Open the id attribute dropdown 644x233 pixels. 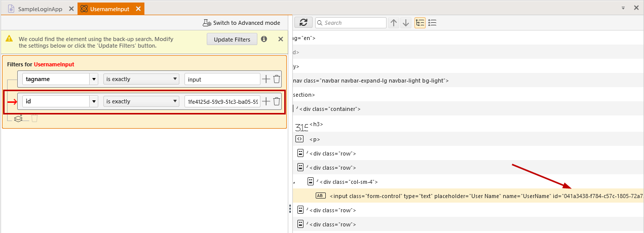(94, 101)
